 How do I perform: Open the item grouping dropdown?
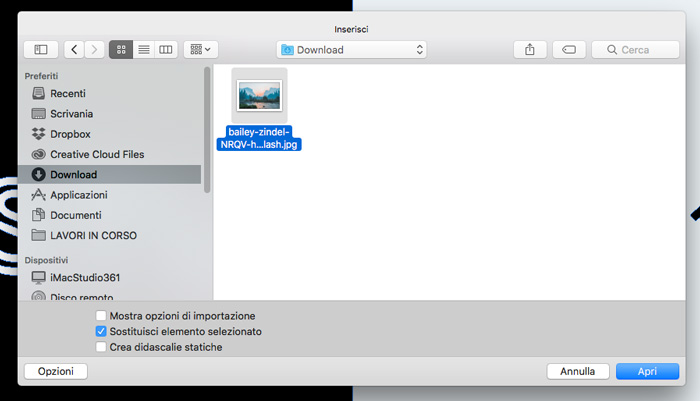pyautogui.click(x=201, y=50)
